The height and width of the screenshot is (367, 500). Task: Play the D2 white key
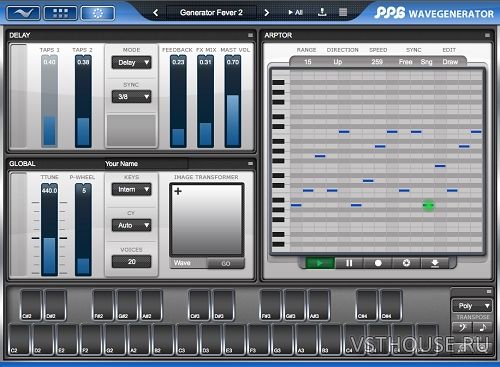(43, 339)
